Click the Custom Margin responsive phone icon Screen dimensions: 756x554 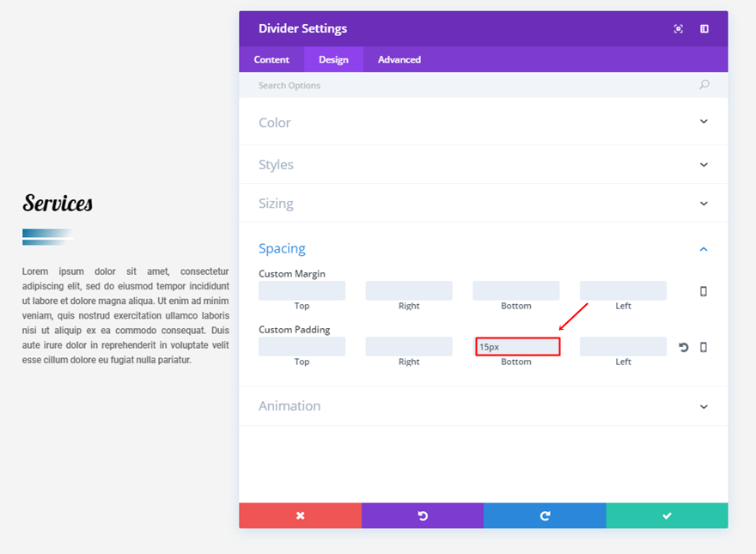pos(704,291)
